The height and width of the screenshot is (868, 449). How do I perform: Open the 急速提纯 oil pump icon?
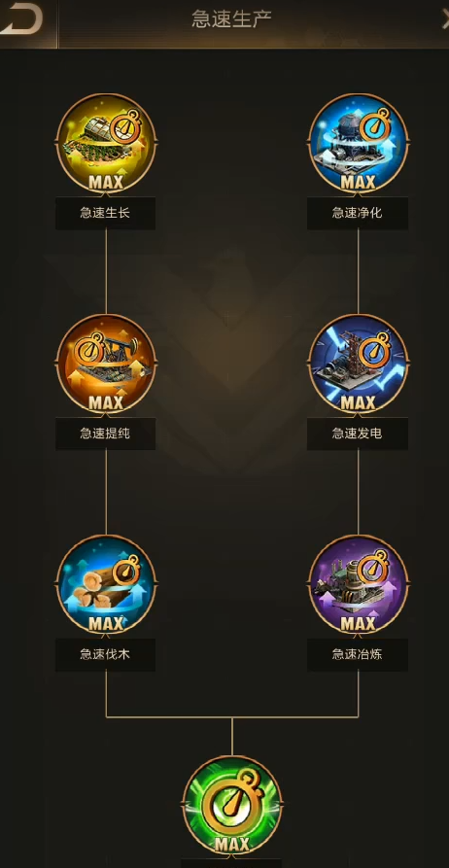tap(106, 364)
